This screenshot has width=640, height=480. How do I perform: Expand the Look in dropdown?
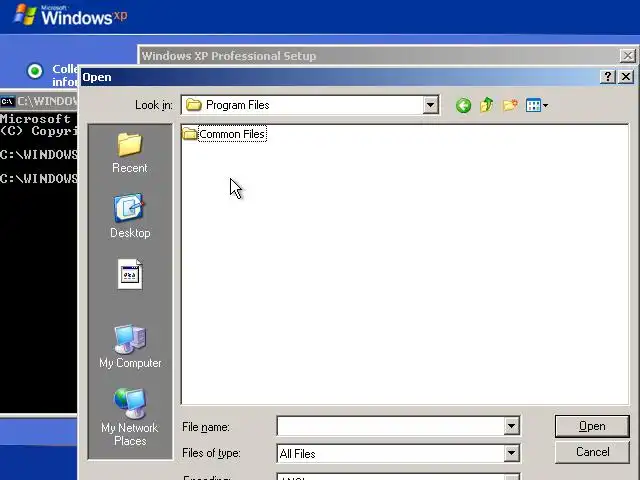430,105
